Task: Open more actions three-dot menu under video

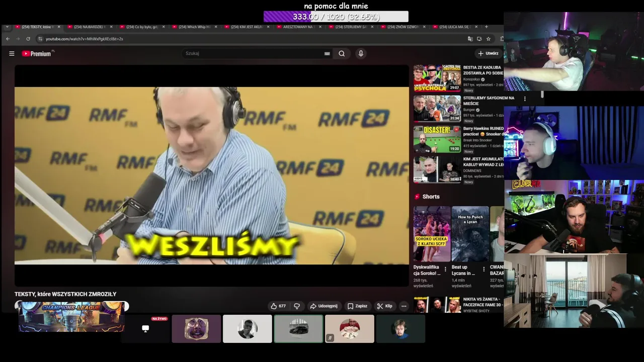Action: pyautogui.click(x=404, y=306)
